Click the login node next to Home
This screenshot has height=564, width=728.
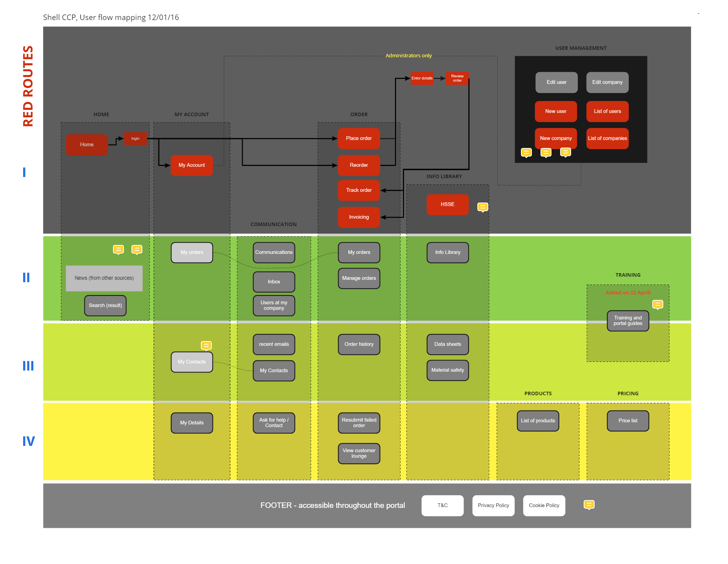[x=135, y=139]
